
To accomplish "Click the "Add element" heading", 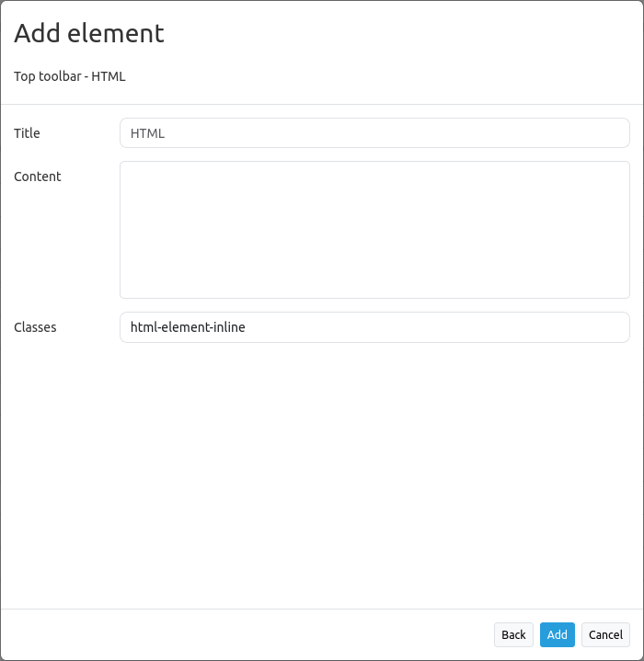I will pyautogui.click(x=89, y=33).
